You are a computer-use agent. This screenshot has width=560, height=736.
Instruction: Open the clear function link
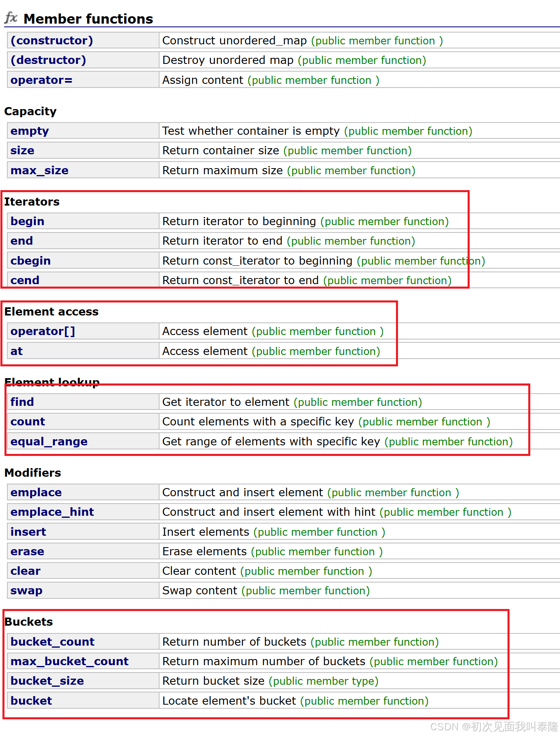[26, 571]
